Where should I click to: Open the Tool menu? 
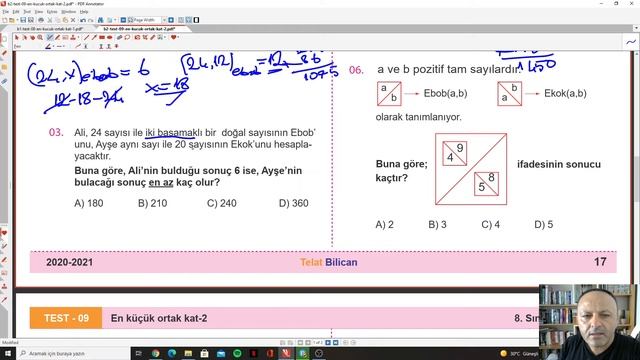click(27, 12)
